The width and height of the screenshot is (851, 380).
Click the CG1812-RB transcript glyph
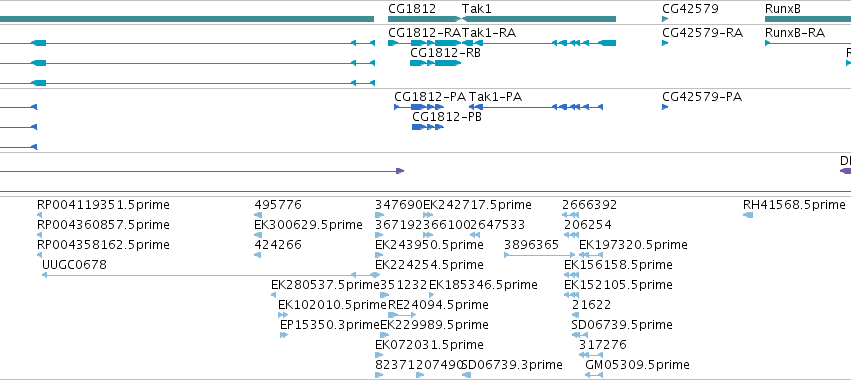435,63
